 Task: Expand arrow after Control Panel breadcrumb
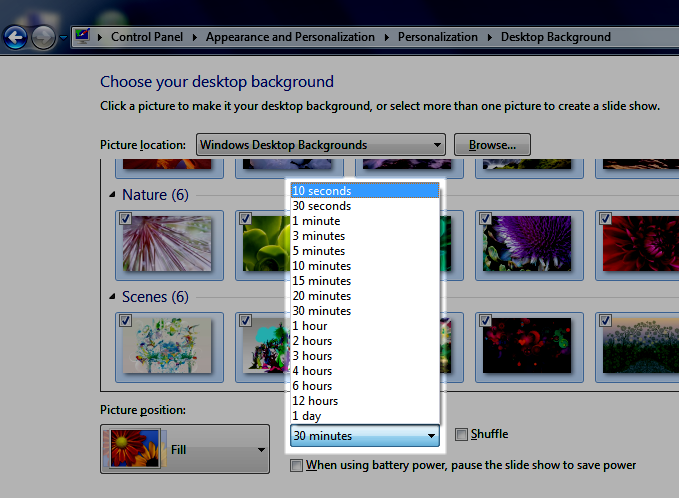[x=194, y=38]
